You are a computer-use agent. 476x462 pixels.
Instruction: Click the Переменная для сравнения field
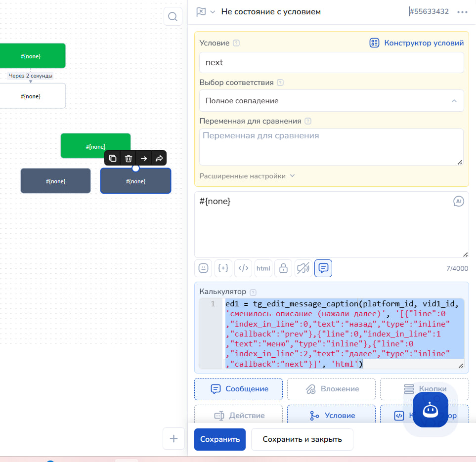coord(332,147)
